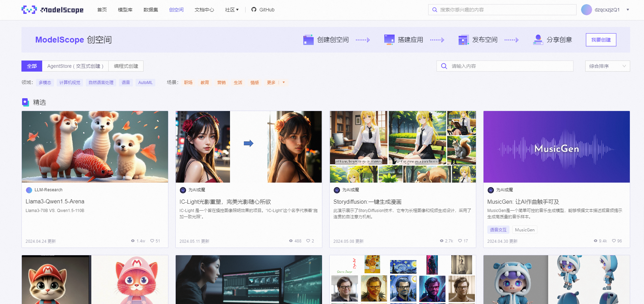The width and height of the screenshot is (644, 304).
Task: Filter by 语音 domain tag
Action: pyautogui.click(x=126, y=83)
